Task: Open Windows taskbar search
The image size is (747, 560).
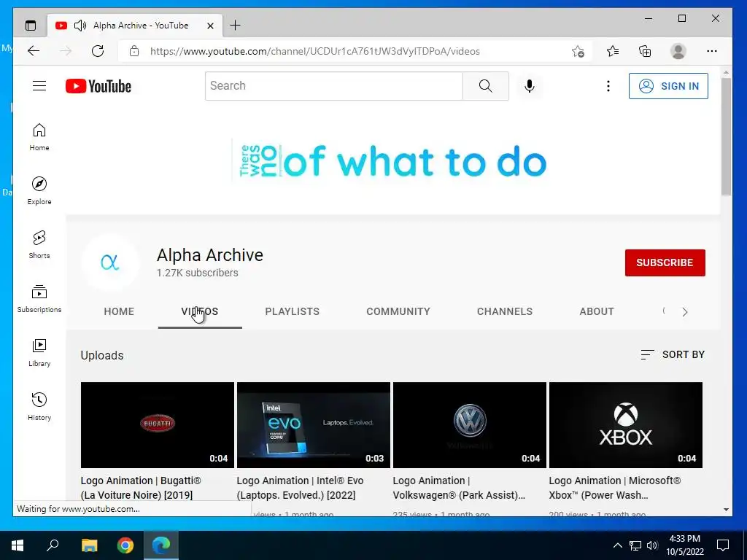Action: coord(53,545)
